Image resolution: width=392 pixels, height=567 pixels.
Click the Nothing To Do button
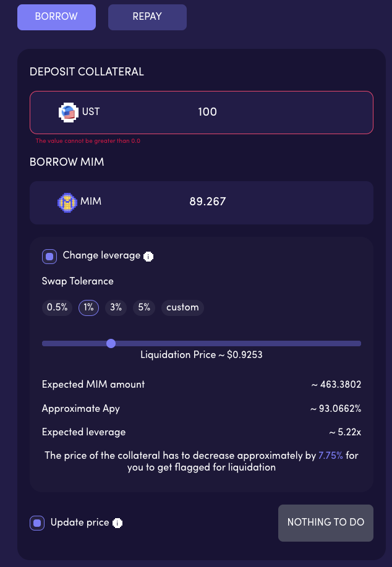pyautogui.click(x=326, y=522)
